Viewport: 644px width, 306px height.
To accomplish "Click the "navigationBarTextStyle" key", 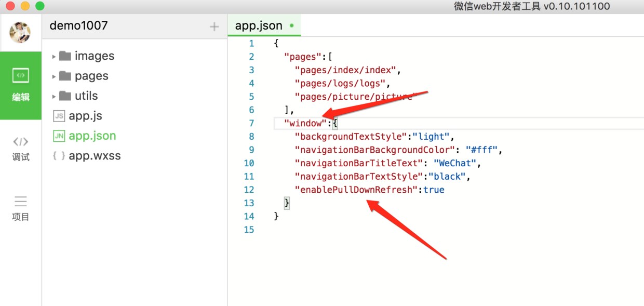I will pos(358,177).
